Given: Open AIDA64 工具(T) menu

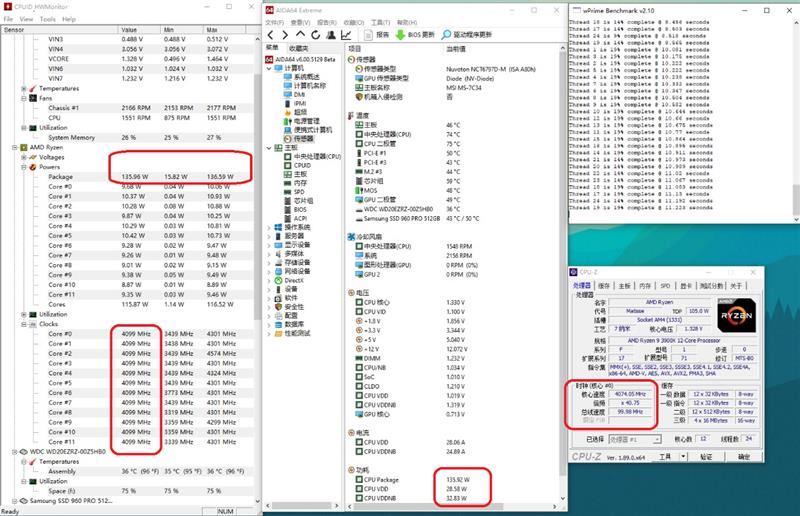Looking at the screenshot, I should click(x=380, y=22).
